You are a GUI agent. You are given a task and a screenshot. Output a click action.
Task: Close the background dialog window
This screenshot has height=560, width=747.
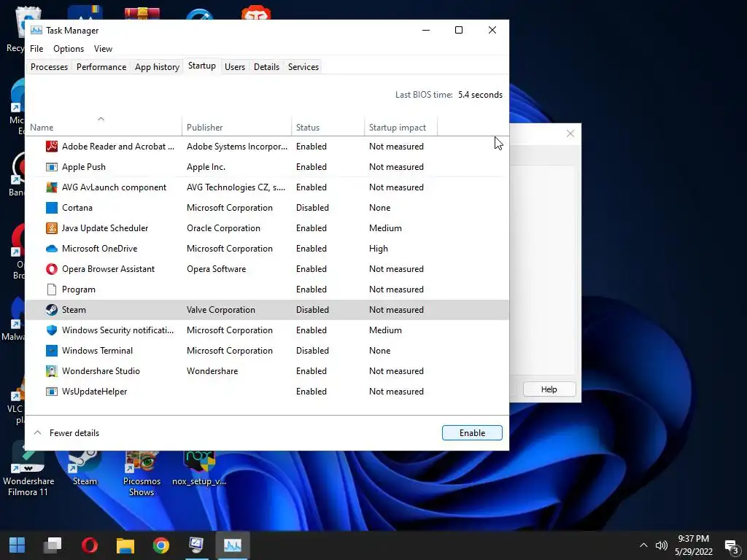[570, 133]
